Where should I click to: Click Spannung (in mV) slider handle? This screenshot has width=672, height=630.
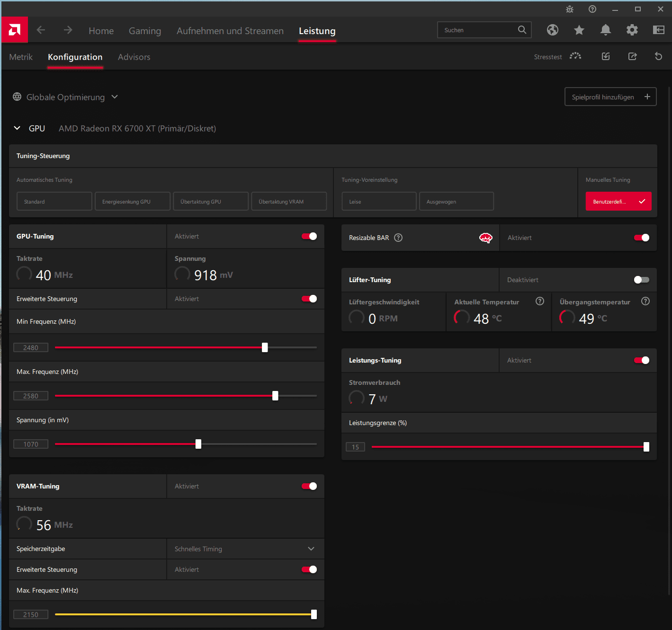click(x=198, y=444)
